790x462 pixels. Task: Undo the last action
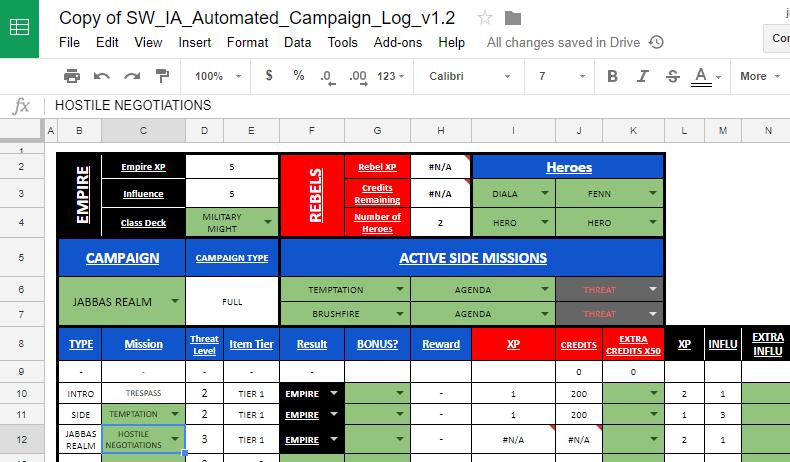(101, 76)
